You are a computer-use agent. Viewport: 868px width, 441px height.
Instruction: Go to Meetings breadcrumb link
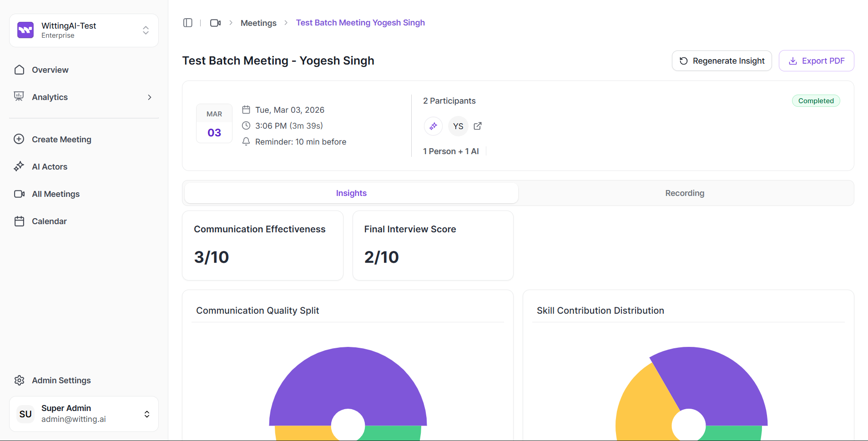258,23
